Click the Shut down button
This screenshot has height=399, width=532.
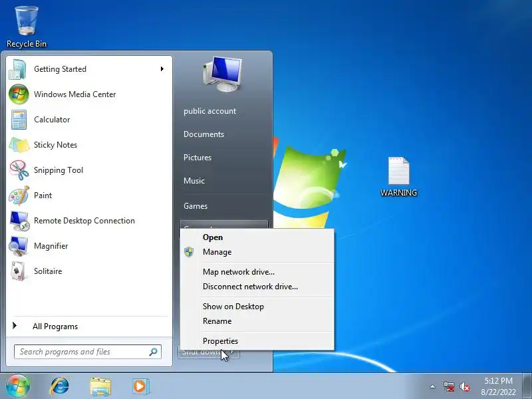click(x=201, y=353)
